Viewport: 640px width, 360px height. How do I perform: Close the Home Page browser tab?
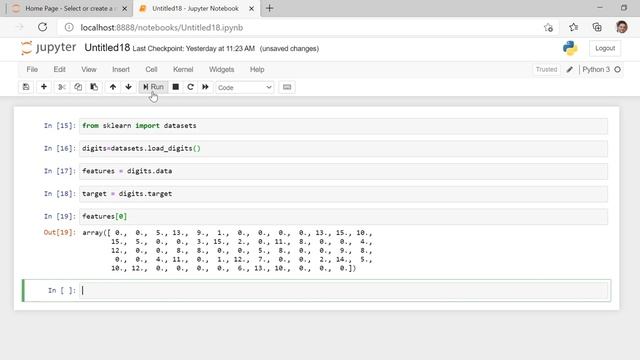point(124,9)
